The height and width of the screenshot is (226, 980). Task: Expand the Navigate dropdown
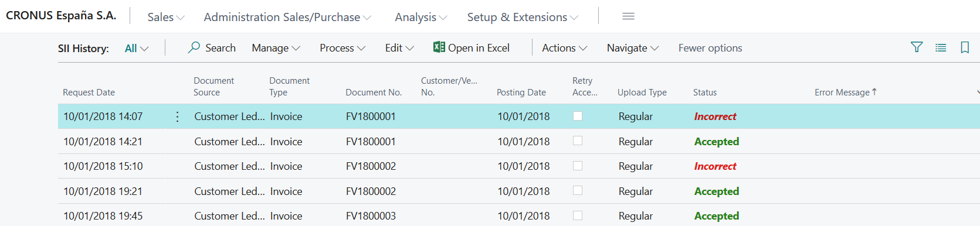click(633, 48)
